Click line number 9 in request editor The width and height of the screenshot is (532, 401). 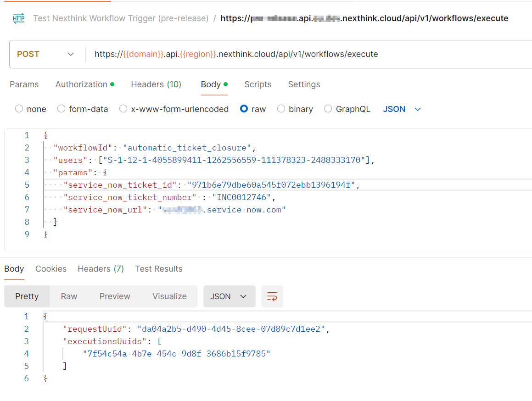pos(27,234)
